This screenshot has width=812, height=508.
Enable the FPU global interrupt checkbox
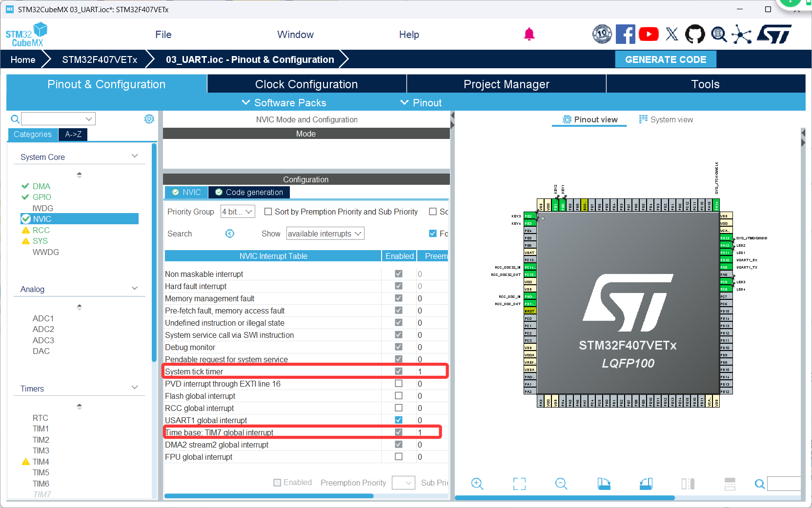[x=399, y=457]
